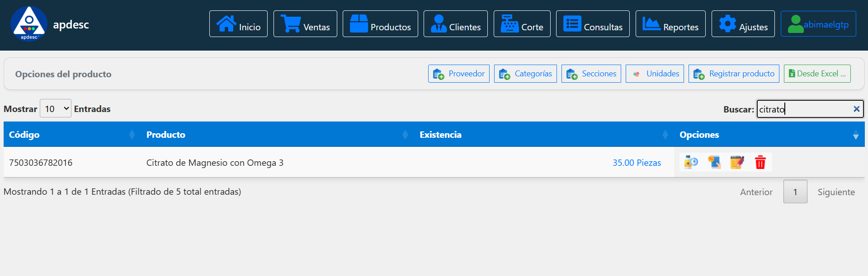Image resolution: width=868 pixels, height=276 pixels.
Task: Click the Categorías button
Action: (525, 74)
